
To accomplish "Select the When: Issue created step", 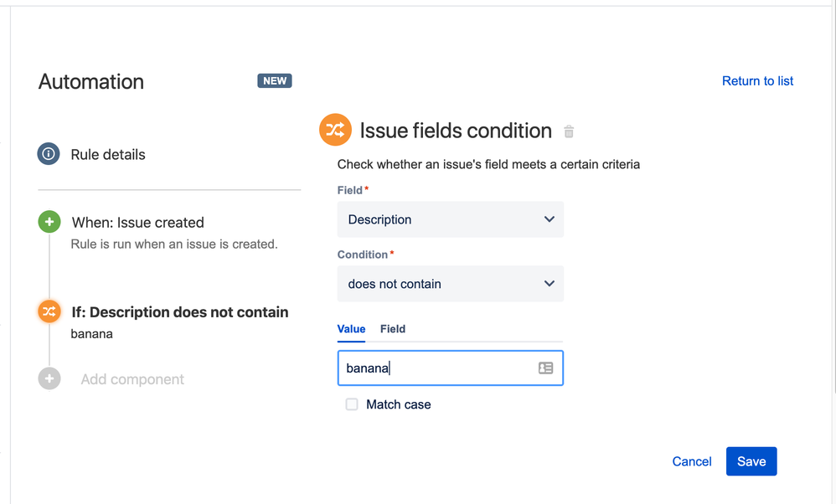I will pos(138,223).
